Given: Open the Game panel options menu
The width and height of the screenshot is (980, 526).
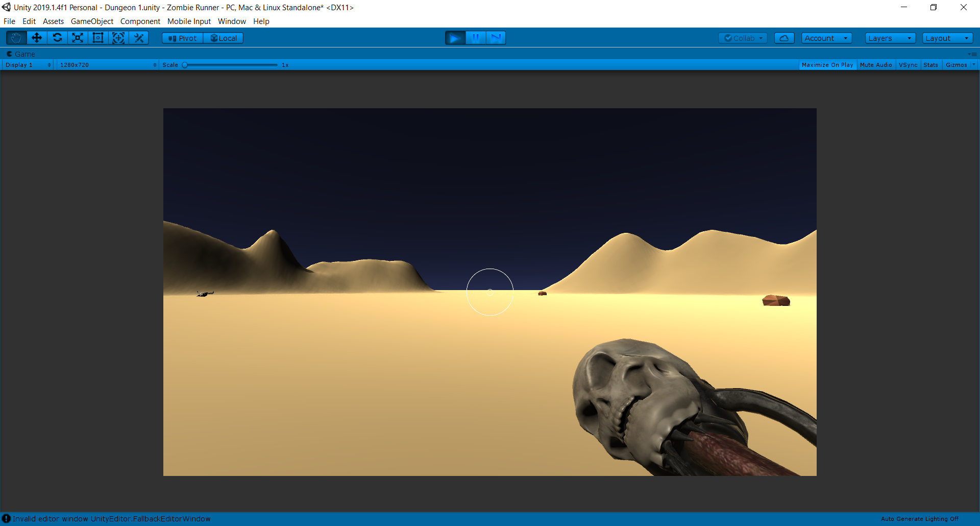Looking at the screenshot, I should tap(972, 54).
